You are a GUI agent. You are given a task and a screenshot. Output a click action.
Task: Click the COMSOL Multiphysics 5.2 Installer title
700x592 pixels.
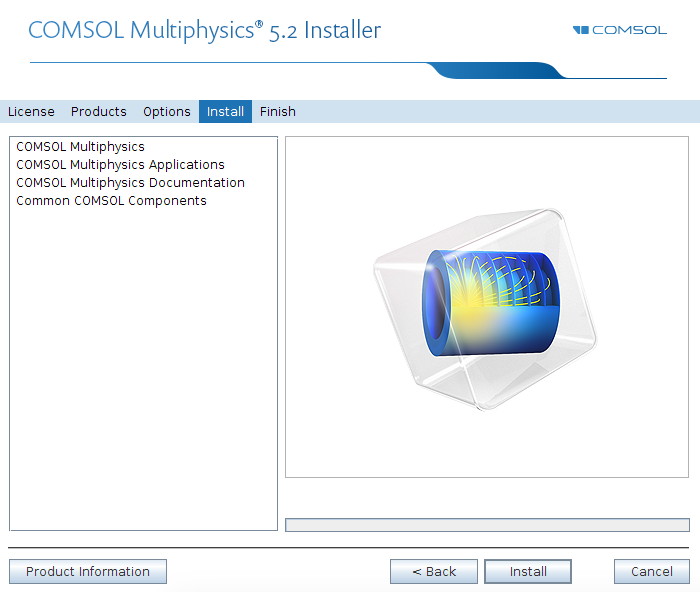(204, 31)
